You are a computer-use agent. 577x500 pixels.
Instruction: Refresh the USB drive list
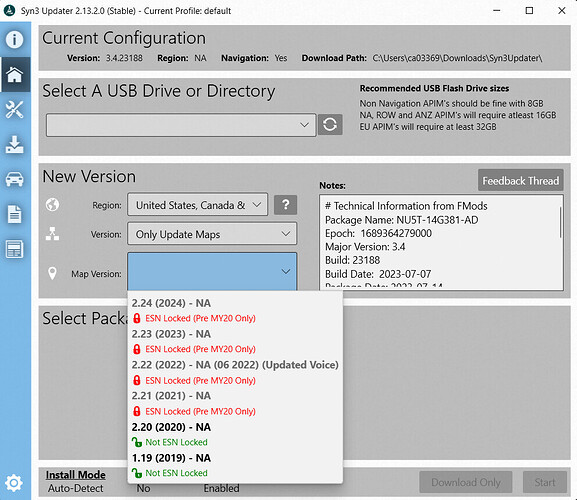330,124
